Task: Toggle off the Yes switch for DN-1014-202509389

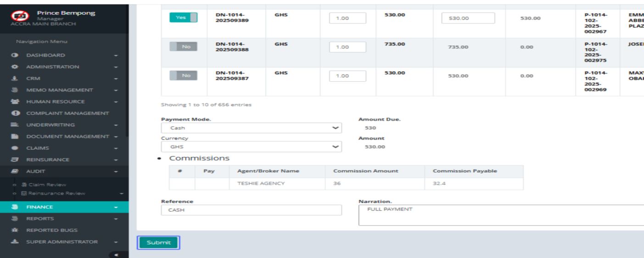Action: pos(183,17)
